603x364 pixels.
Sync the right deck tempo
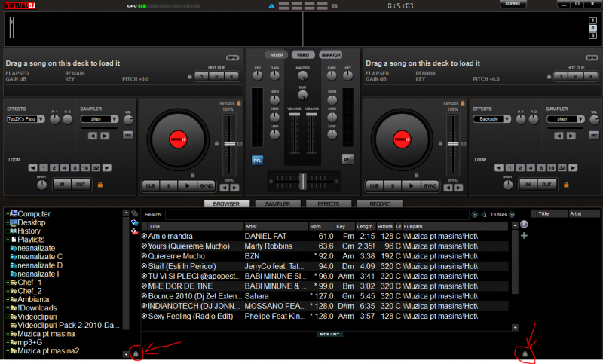pos(430,185)
